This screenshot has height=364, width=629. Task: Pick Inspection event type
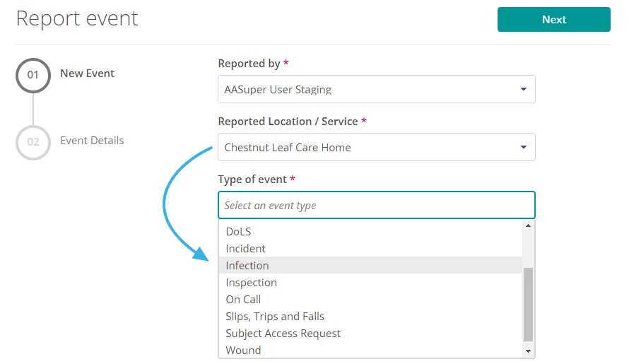[x=251, y=282]
